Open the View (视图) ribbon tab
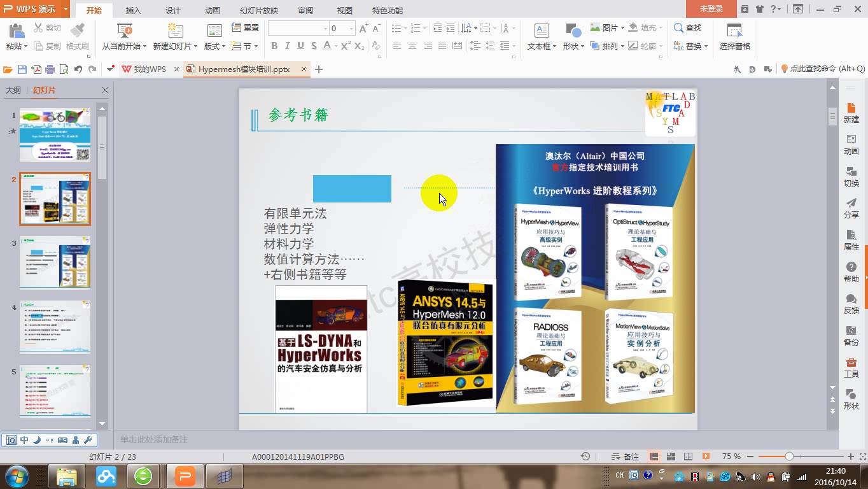This screenshot has height=489, width=868. tap(345, 10)
